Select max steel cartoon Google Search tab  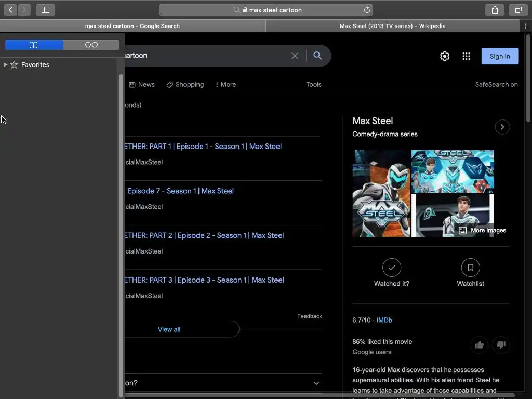(x=132, y=26)
